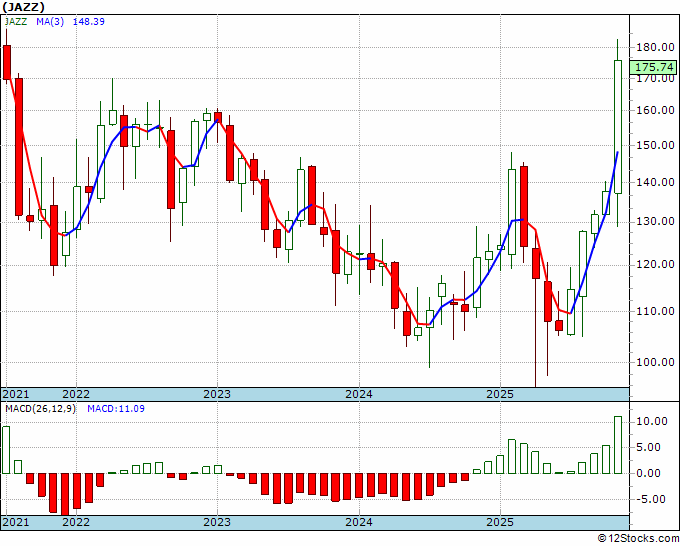Click the latest green candlestick near 175
Screen dimensions: 680x546
pos(618,127)
